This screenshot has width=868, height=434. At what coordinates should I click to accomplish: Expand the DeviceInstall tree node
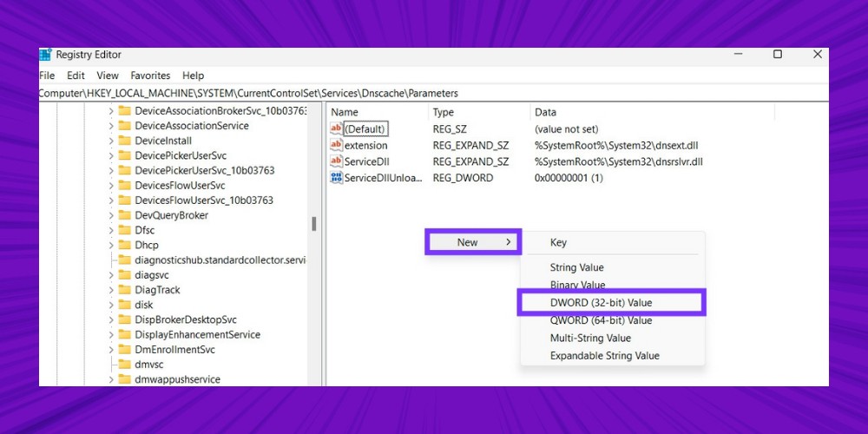111,141
